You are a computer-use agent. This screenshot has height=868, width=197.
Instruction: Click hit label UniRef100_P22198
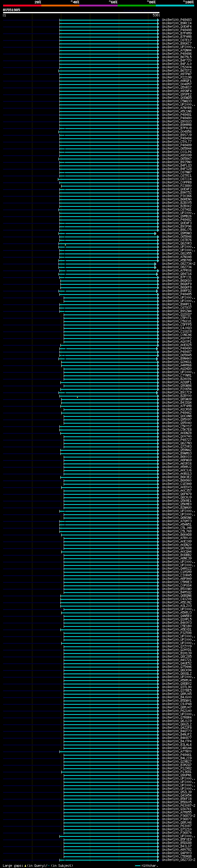click(177, 78)
